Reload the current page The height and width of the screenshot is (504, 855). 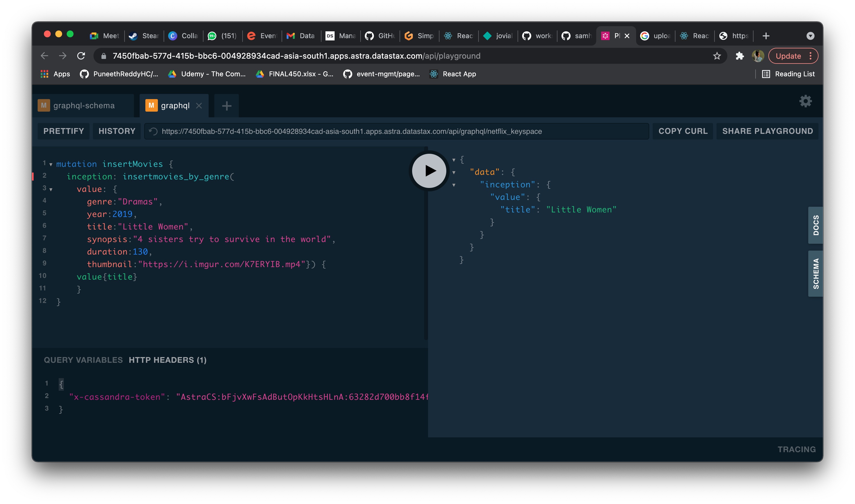pyautogui.click(x=81, y=56)
